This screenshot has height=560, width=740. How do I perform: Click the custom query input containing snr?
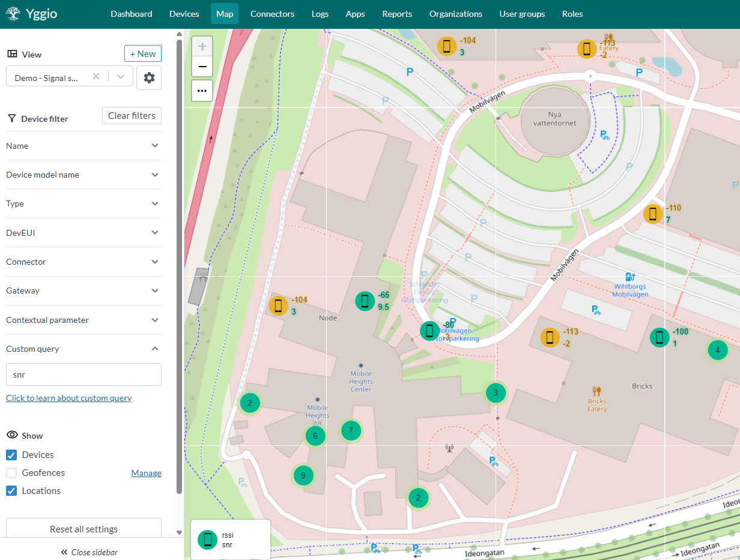(x=83, y=374)
